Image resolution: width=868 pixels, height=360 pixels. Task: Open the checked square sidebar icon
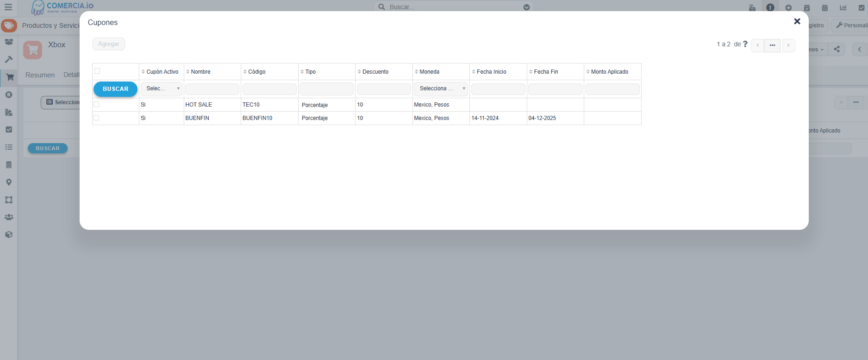pyautogui.click(x=9, y=130)
